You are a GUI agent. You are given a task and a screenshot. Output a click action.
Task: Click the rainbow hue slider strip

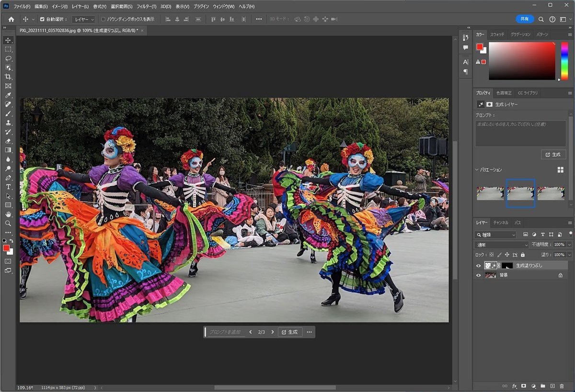click(564, 60)
